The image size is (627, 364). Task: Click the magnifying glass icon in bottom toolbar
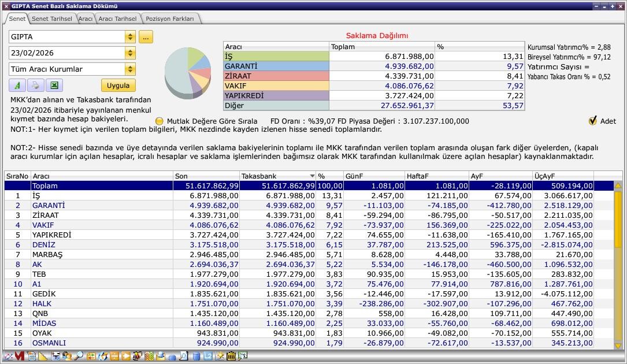[x=79, y=356]
